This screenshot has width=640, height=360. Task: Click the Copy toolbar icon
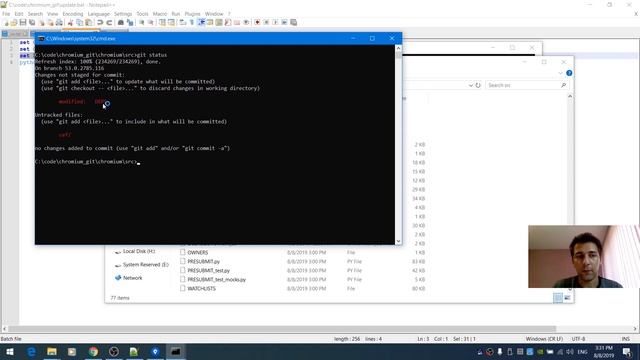pos(79,22)
